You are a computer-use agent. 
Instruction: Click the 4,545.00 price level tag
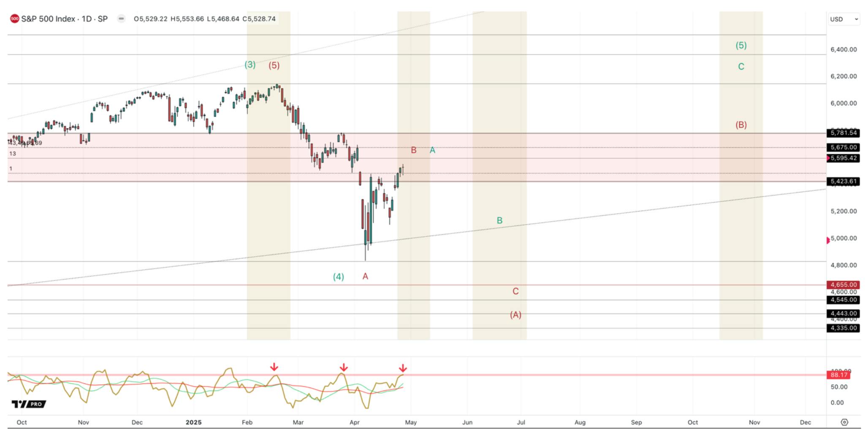pyautogui.click(x=844, y=300)
